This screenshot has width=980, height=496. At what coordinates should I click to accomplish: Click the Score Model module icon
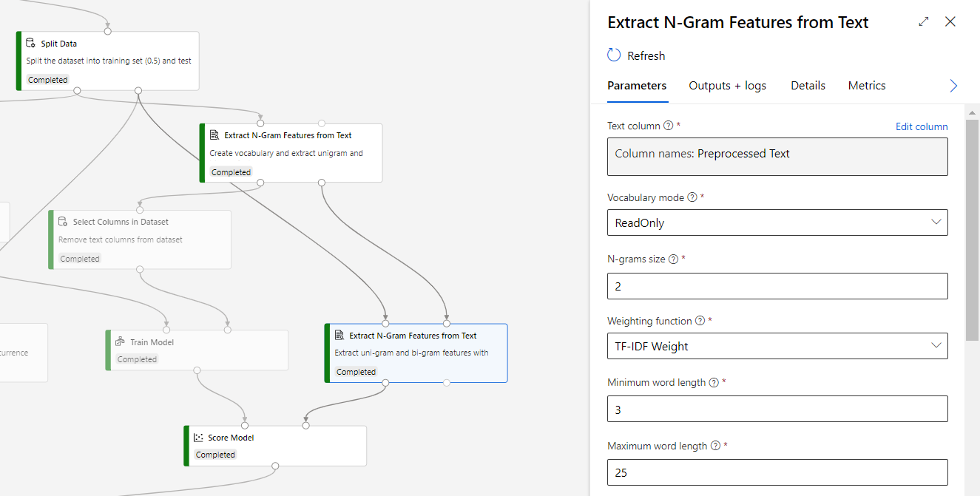(x=197, y=437)
